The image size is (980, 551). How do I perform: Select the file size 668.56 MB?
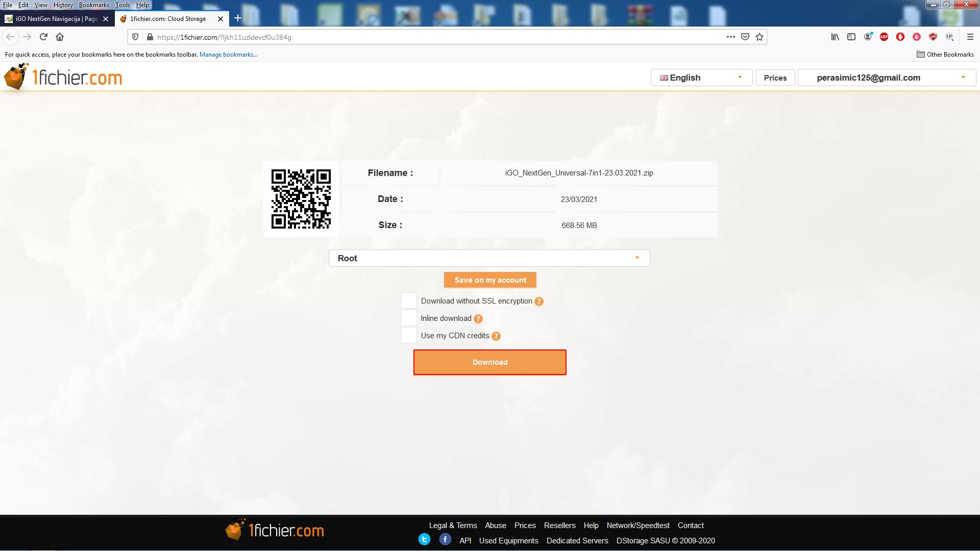click(579, 226)
